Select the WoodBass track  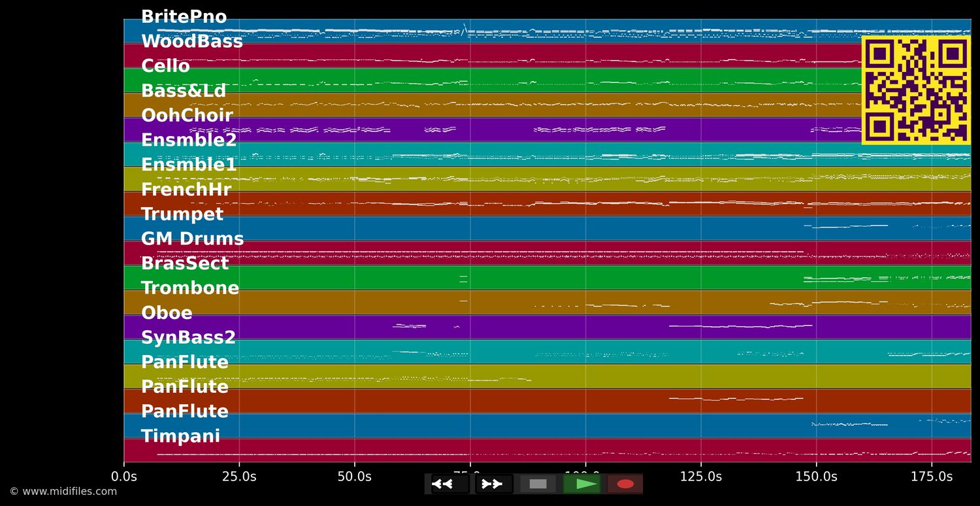click(x=192, y=41)
